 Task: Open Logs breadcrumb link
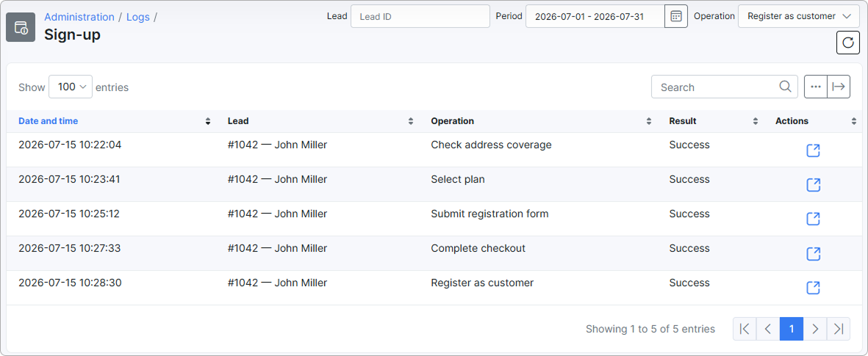[x=138, y=17]
